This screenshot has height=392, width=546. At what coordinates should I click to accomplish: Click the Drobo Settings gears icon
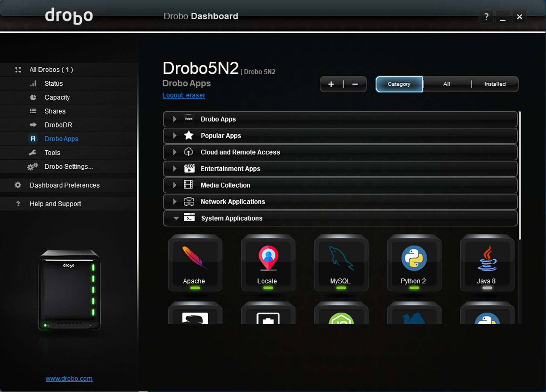32,167
